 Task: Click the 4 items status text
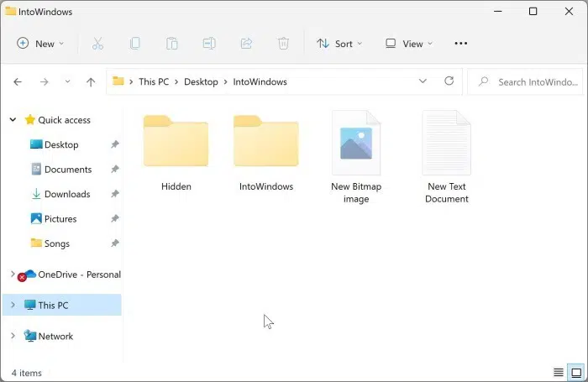pos(27,373)
